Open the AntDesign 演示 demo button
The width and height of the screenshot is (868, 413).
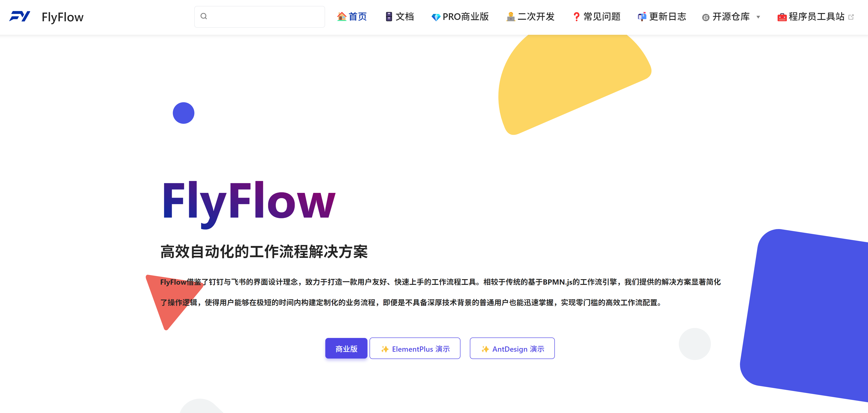coord(512,348)
